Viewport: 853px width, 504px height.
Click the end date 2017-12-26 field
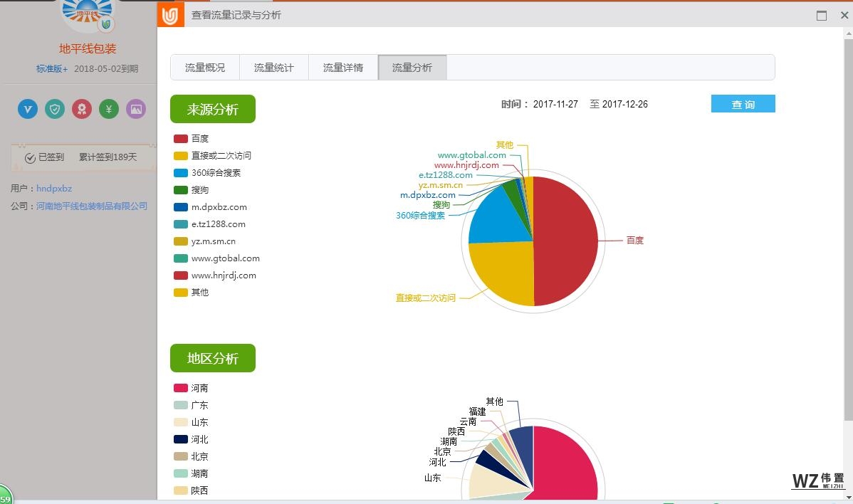[x=624, y=104]
